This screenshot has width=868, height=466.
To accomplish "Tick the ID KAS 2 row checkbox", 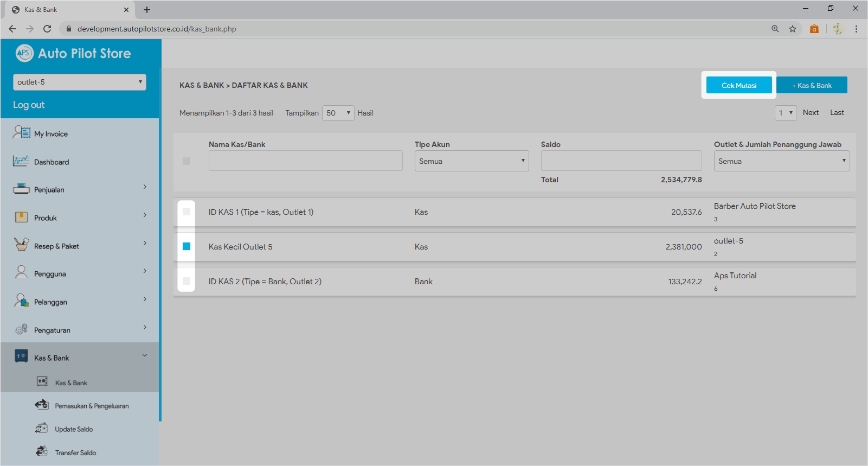I will (x=187, y=281).
